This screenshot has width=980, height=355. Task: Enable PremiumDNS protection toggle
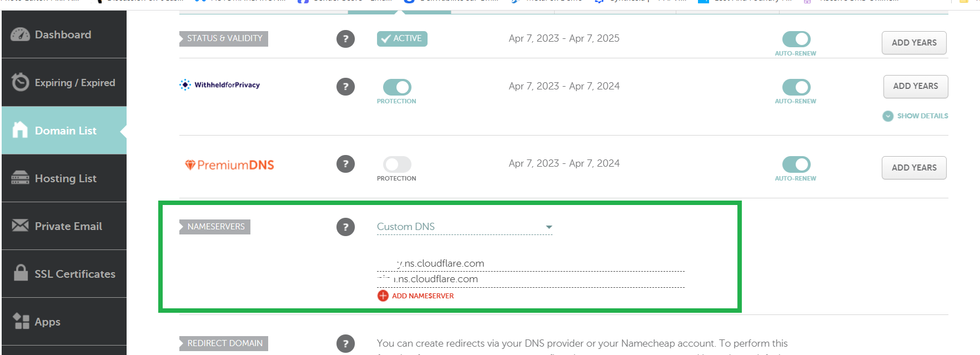(397, 164)
